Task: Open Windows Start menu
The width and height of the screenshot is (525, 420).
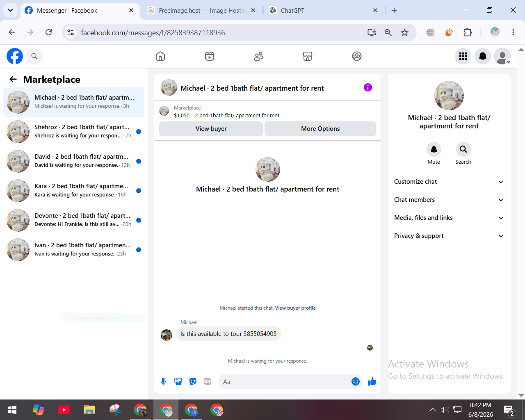Action: (x=12, y=410)
